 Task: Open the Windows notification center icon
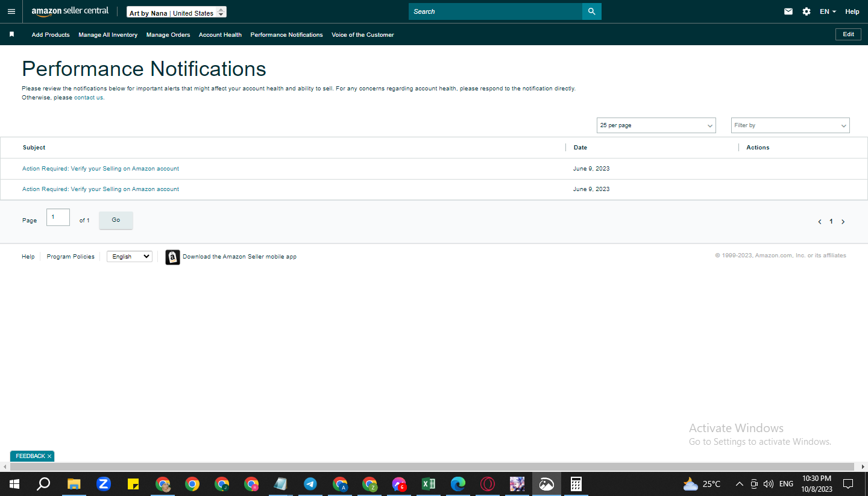pos(848,484)
